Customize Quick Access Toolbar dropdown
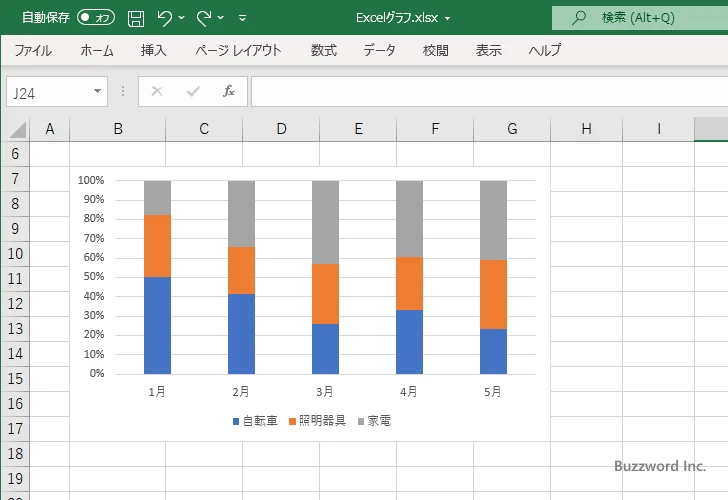The image size is (728, 500). [x=242, y=18]
